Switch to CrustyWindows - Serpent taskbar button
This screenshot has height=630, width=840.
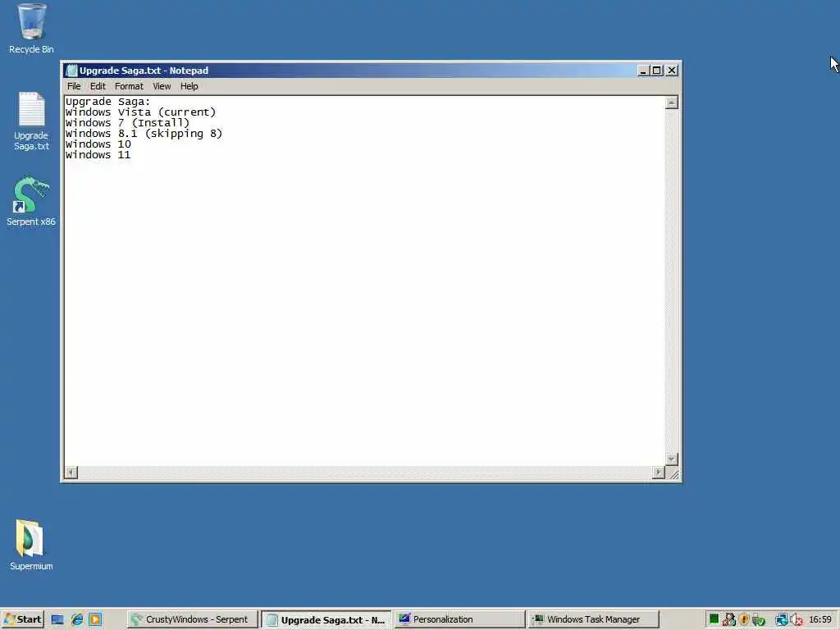pyautogui.click(x=192, y=619)
